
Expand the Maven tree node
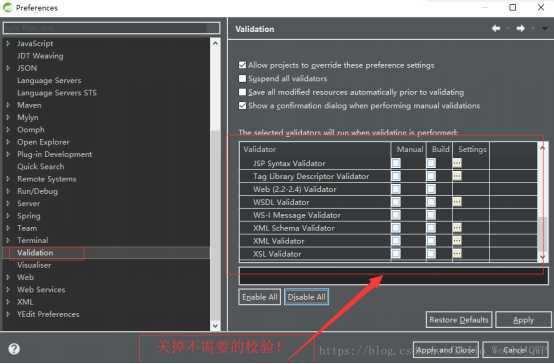pos(8,105)
